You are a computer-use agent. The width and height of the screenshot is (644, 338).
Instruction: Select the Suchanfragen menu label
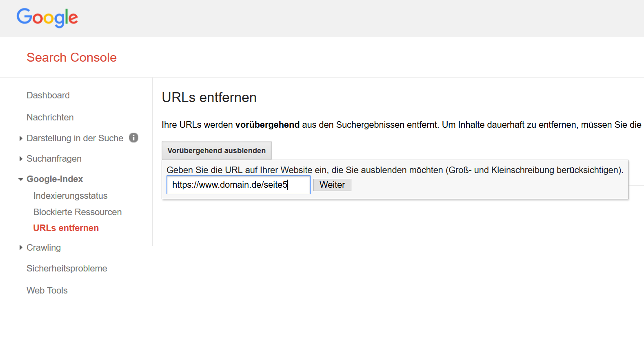pos(54,159)
